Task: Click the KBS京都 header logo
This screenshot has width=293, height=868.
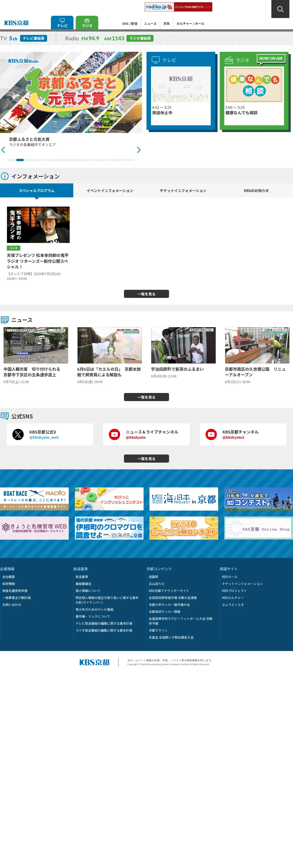Action: [x=16, y=23]
